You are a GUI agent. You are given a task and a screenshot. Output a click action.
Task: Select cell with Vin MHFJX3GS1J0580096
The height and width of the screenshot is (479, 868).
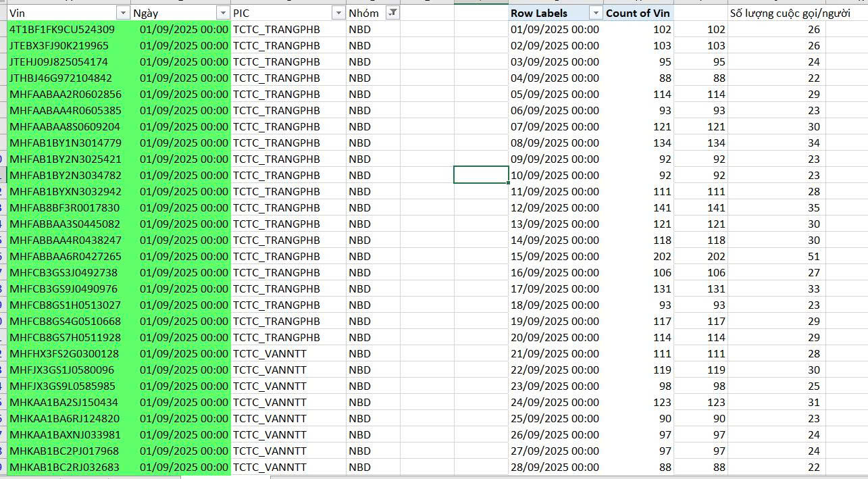pyautogui.click(x=68, y=370)
